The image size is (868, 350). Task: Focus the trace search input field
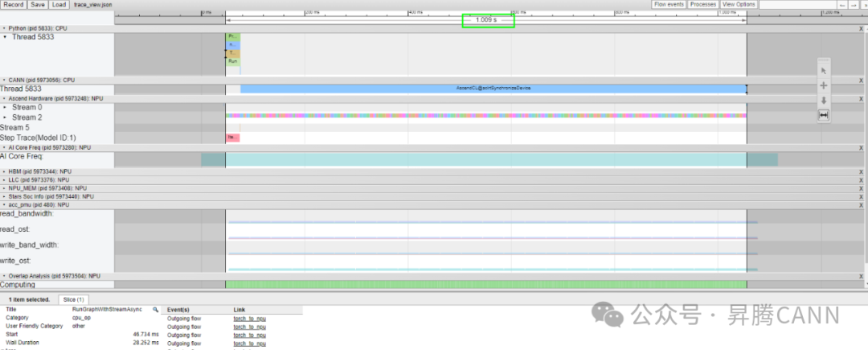(797, 5)
